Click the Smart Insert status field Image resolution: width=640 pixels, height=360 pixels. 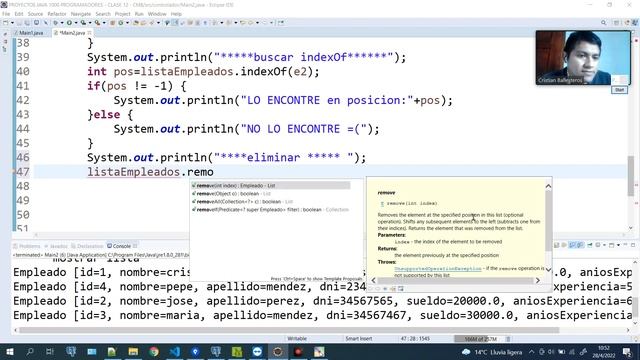click(x=359, y=339)
